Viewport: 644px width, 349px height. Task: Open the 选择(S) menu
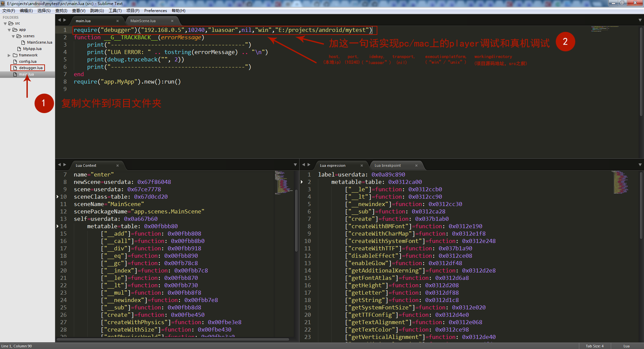click(x=44, y=11)
